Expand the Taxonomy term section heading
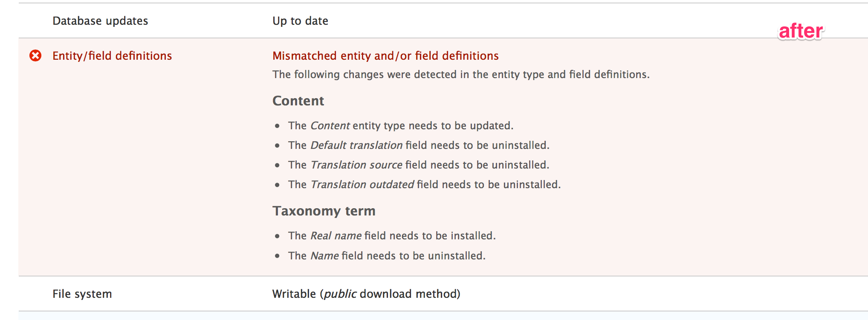Viewport: 868px width, 320px height. (x=324, y=211)
